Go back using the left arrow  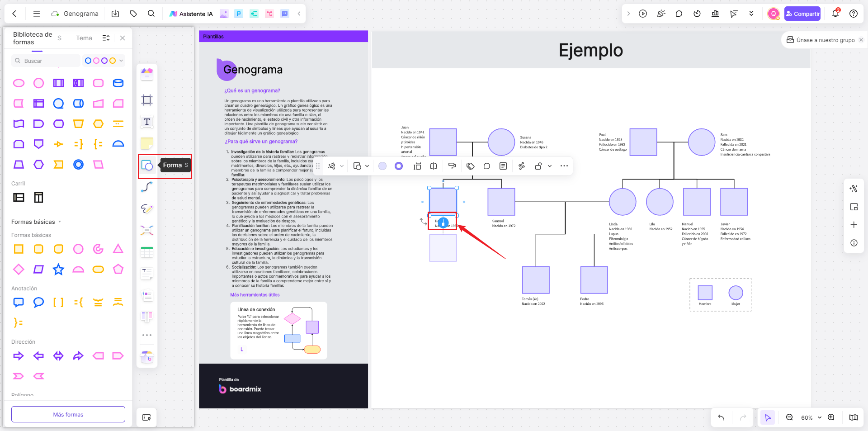[14, 14]
